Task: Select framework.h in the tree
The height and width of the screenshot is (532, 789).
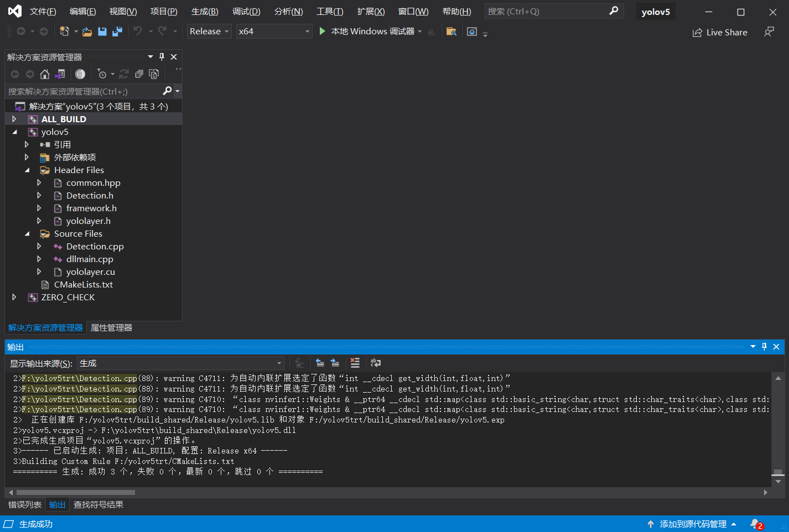Action: (91, 208)
